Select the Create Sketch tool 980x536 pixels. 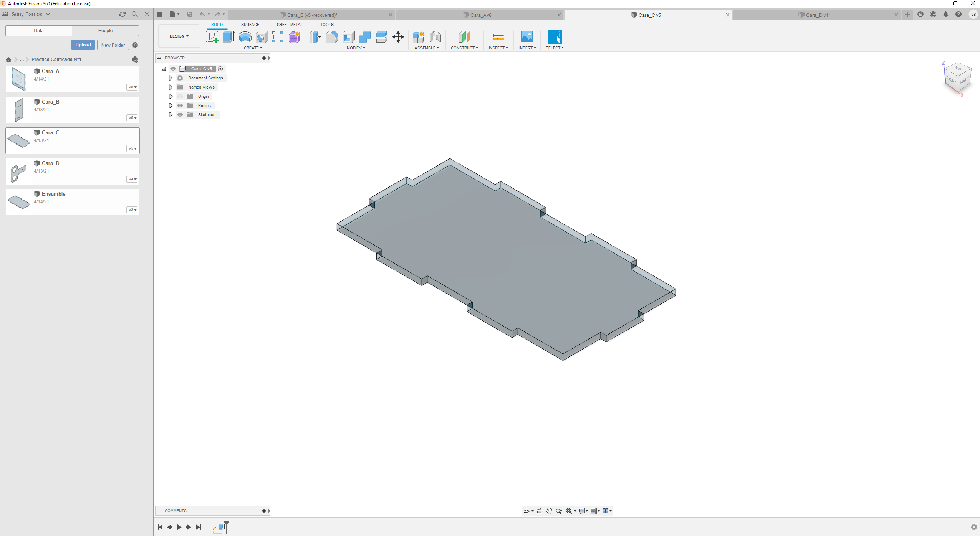(212, 37)
